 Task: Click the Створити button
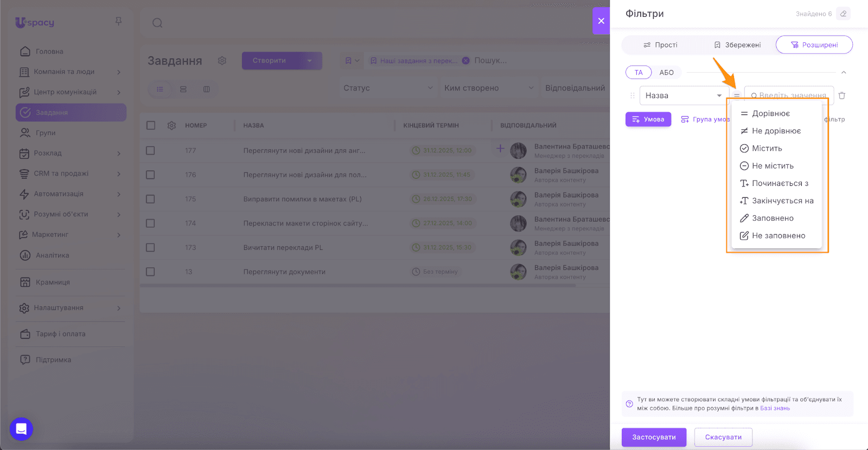coord(270,61)
